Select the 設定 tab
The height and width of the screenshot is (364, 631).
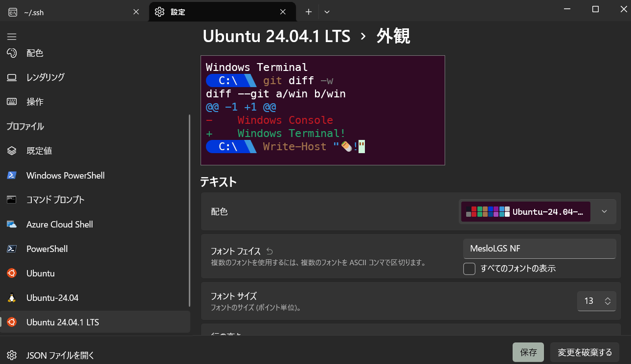coord(223,12)
